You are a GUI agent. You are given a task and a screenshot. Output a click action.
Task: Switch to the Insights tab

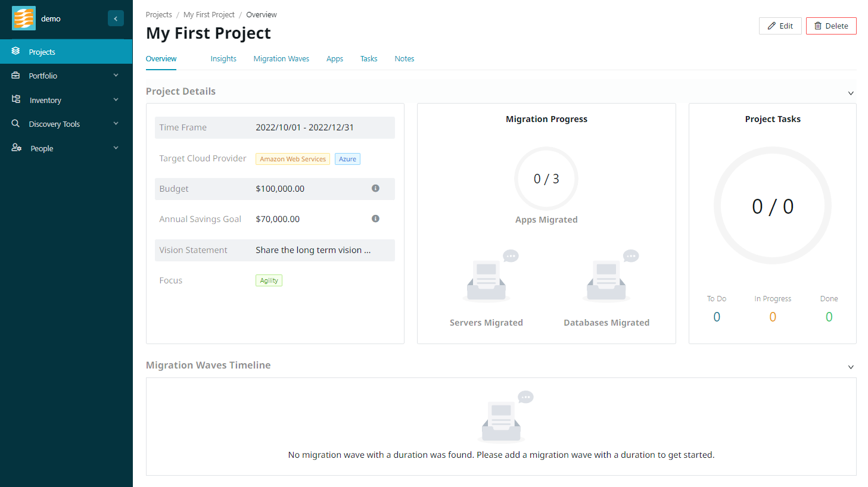[223, 59]
